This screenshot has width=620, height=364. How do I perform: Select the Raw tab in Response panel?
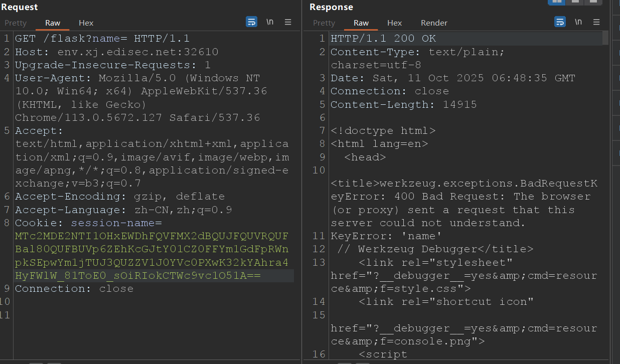pos(361,23)
